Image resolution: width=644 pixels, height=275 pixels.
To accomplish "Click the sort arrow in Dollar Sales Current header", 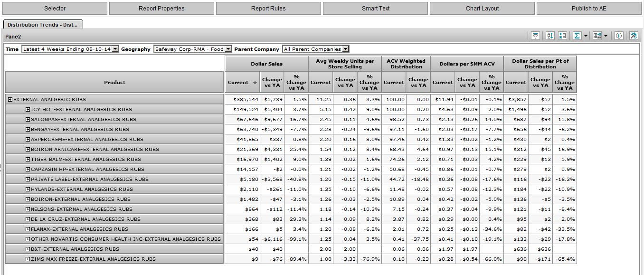I will pos(255,83).
